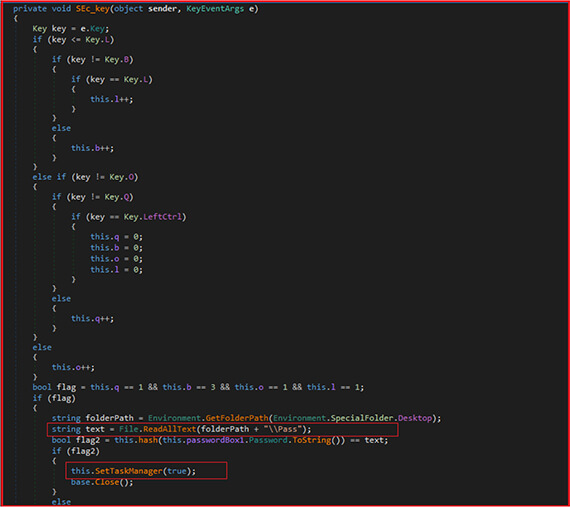Click the this.q++ statement

click(92, 318)
